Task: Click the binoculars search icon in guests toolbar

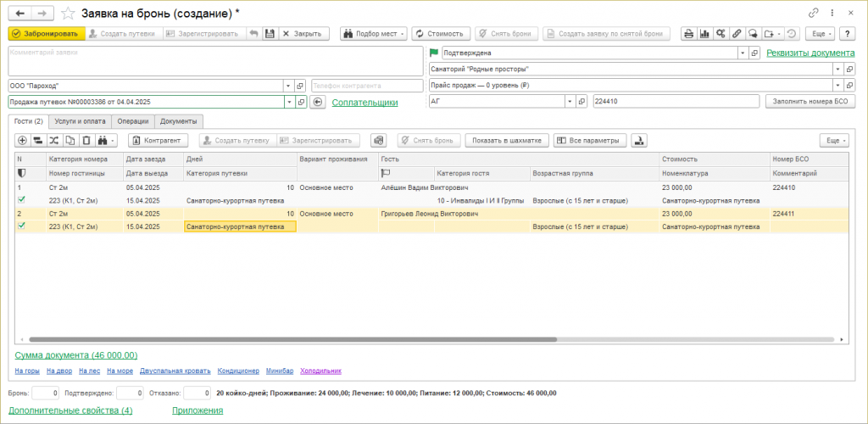Action: (105, 140)
